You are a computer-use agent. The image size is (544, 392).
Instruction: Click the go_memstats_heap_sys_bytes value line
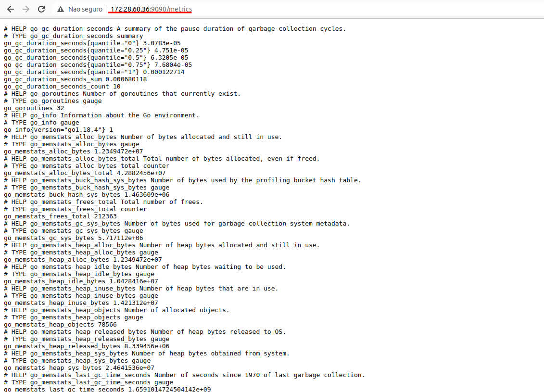(79, 368)
